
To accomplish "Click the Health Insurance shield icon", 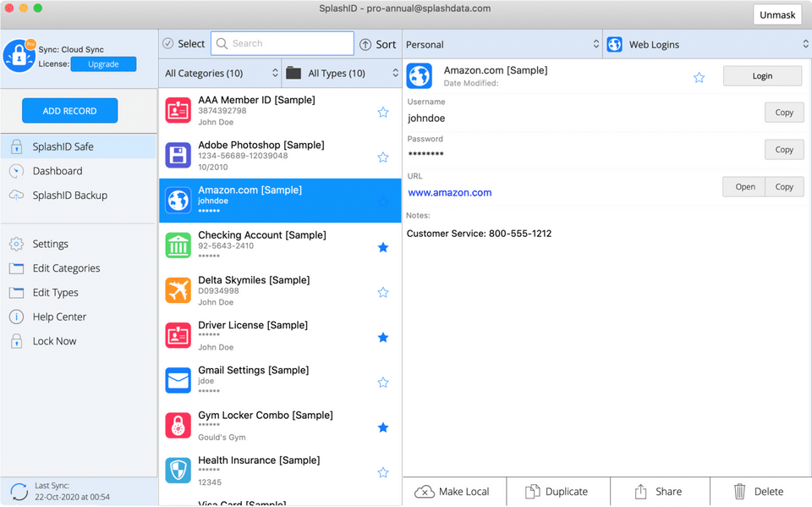I will pos(178,471).
